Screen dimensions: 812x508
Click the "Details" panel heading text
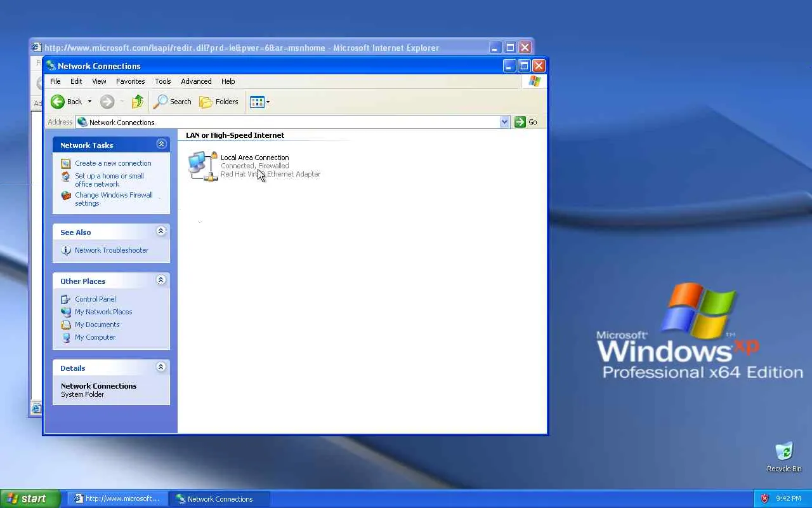[73, 368]
